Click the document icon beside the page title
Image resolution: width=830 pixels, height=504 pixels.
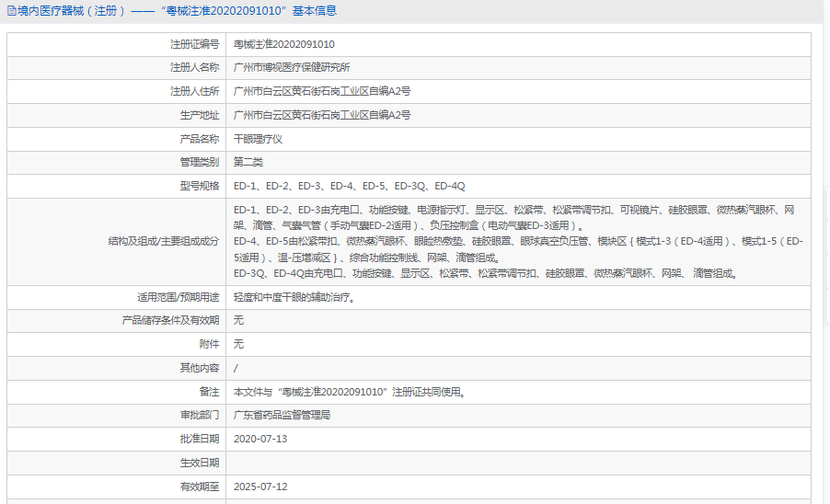12,11
